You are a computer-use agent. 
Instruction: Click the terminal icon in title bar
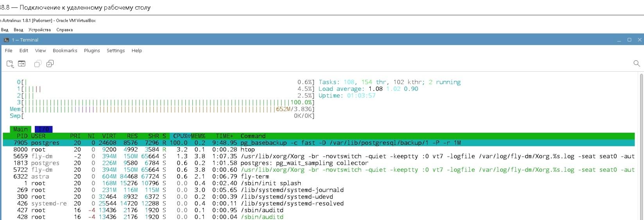pyautogui.click(x=6, y=40)
